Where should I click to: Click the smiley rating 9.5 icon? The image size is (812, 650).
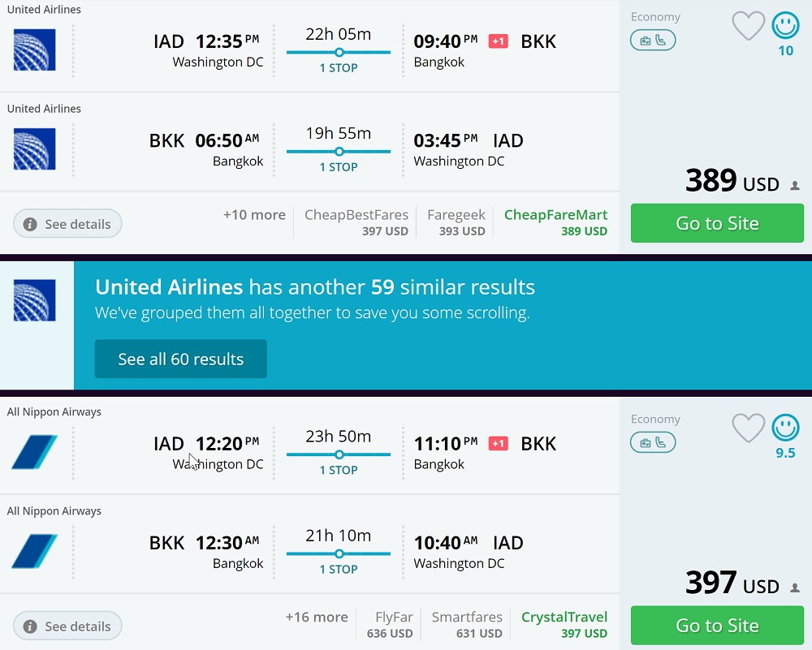[x=785, y=428]
